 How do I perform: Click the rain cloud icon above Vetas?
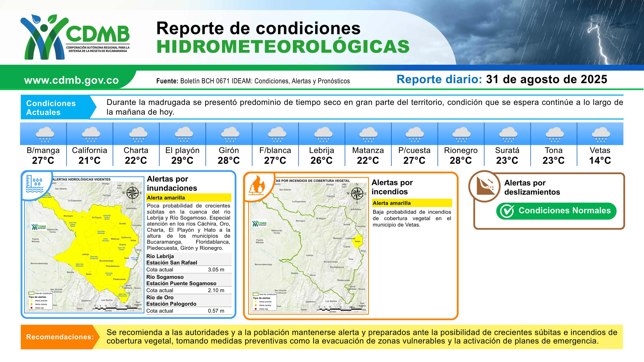pos(601,135)
